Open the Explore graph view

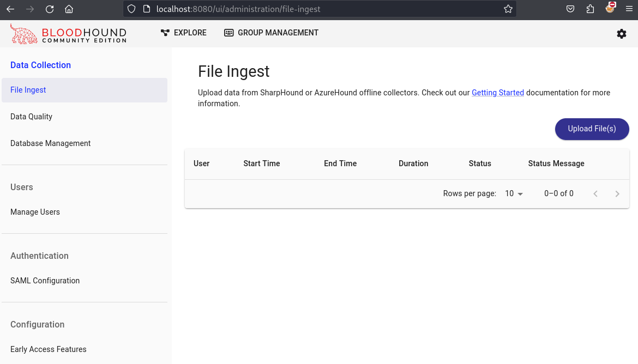click(184, 33)
